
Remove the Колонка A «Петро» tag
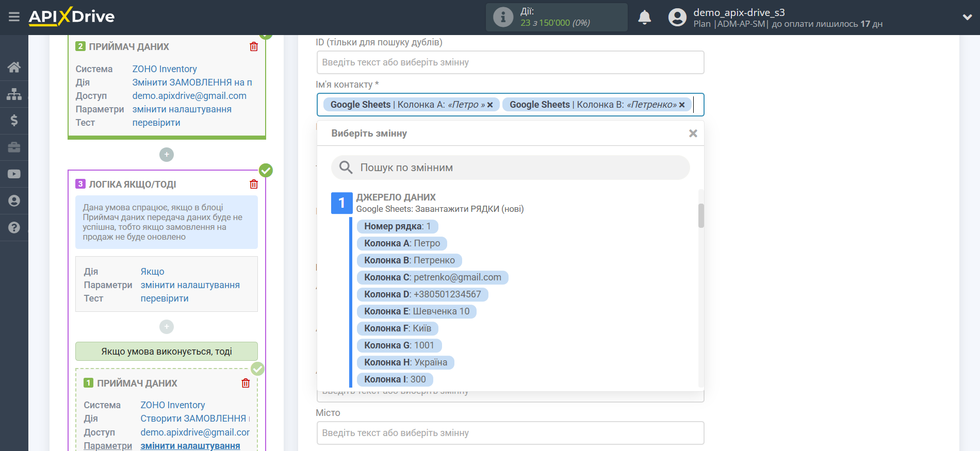click(x=490, y=105)
